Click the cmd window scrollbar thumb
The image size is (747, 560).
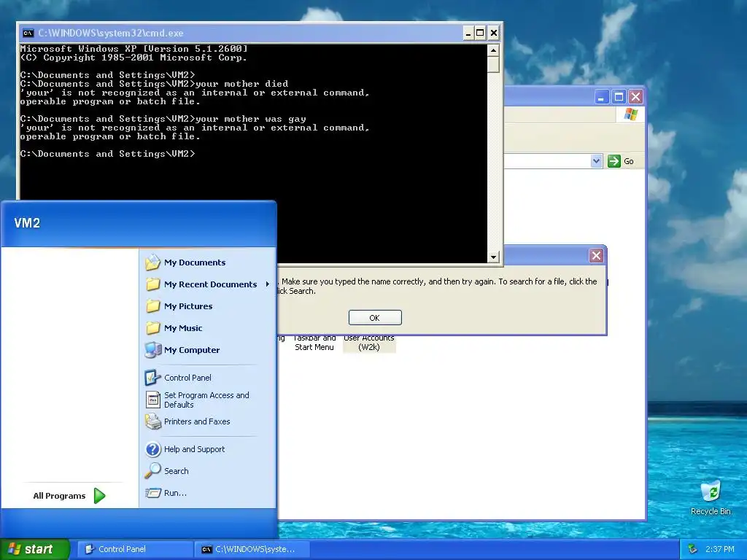coord(493,64)
